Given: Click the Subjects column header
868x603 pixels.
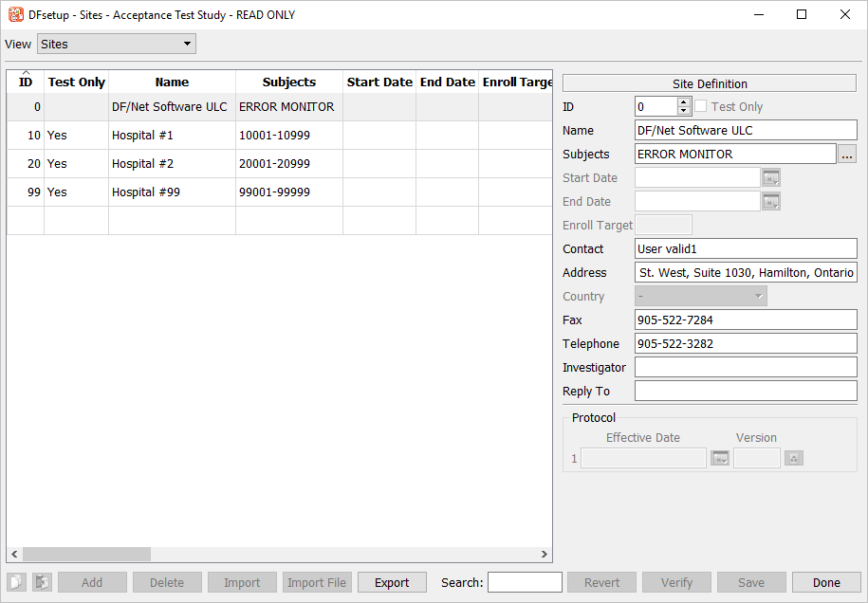Looking at the screenshot, I should 288,82.
